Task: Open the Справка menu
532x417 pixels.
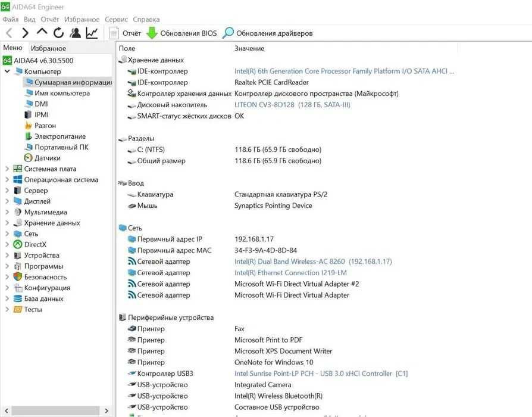Action: [146, 19]
